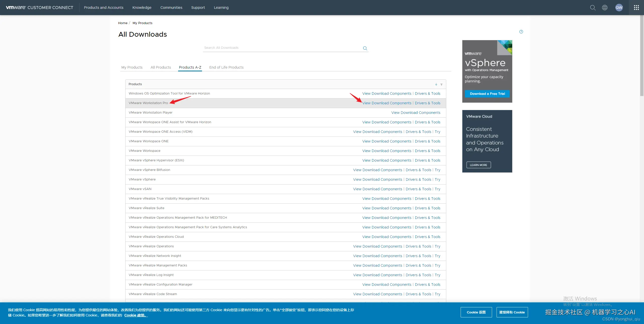
Task: Open the Products column filter icon
Action: [x=441, y=84]
